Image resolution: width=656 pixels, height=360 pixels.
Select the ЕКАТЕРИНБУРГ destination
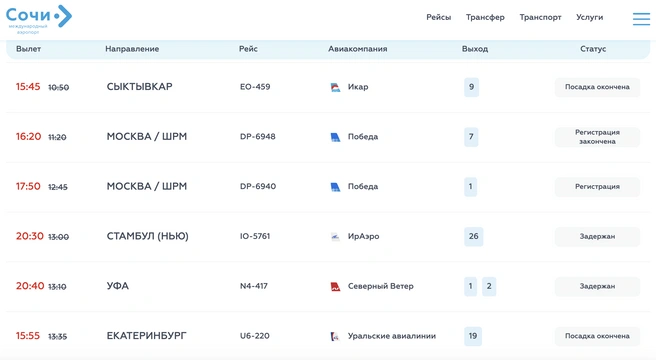tap(146, 336)
